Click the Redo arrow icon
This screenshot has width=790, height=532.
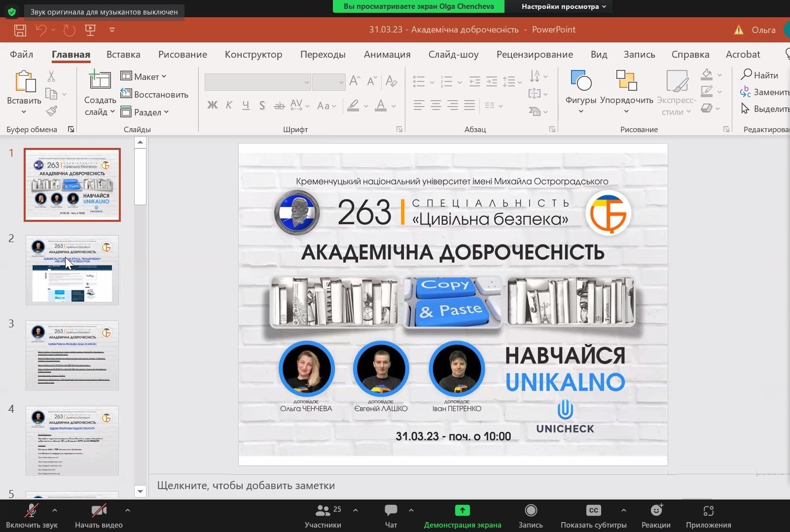click(70, 30)
